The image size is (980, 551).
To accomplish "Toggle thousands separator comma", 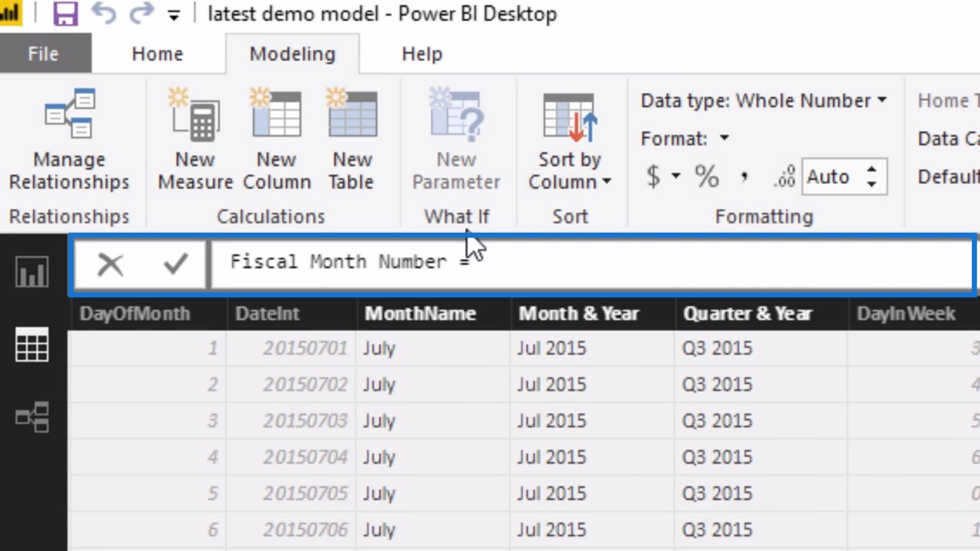I will pos(744,176).
